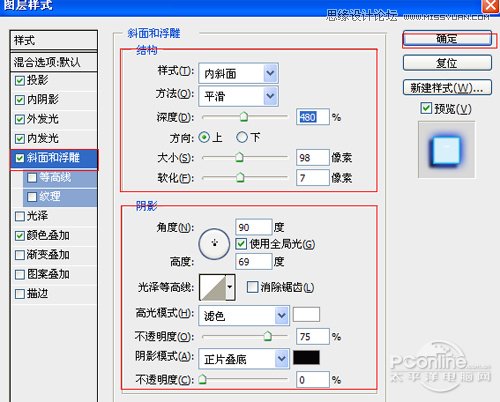Click the style preview thumbnail

click(447, 150)
